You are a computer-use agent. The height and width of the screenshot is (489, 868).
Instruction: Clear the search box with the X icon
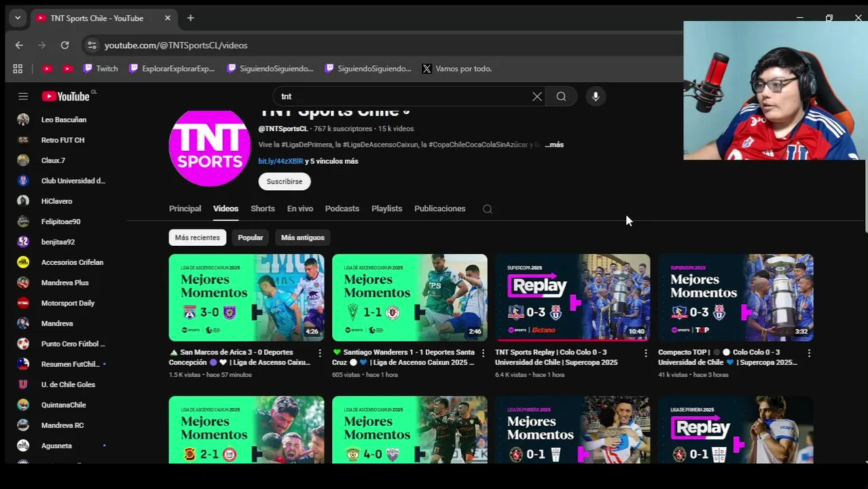tap(537, 96)
